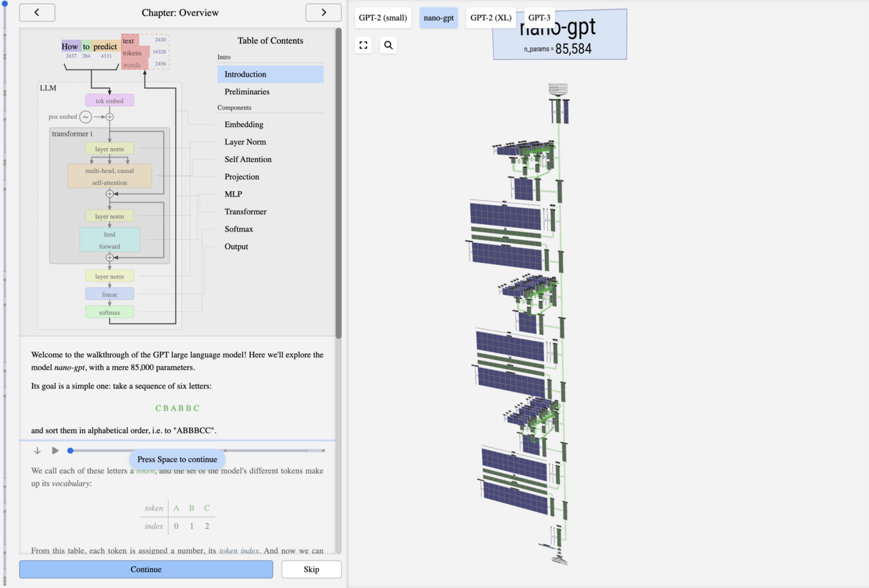Click the 'token index' link in text
The height and width of the screenshot is (588, 869).
click(x=239, y=550)
